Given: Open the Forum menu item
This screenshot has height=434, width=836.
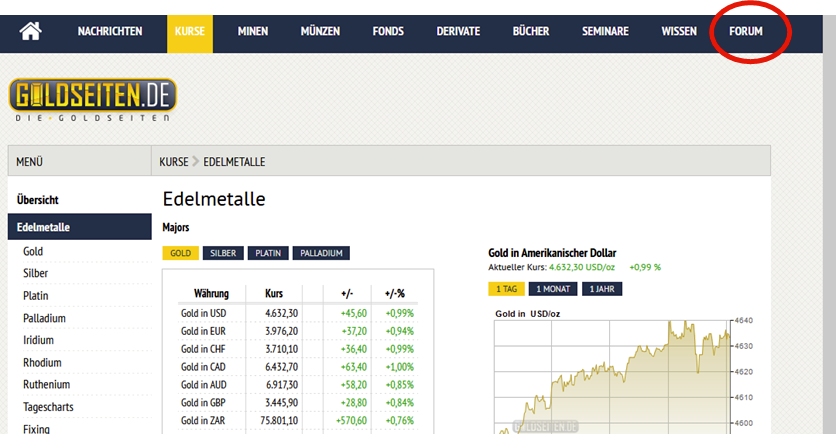Looking at the screenshot, I should (x=746, y=31).
